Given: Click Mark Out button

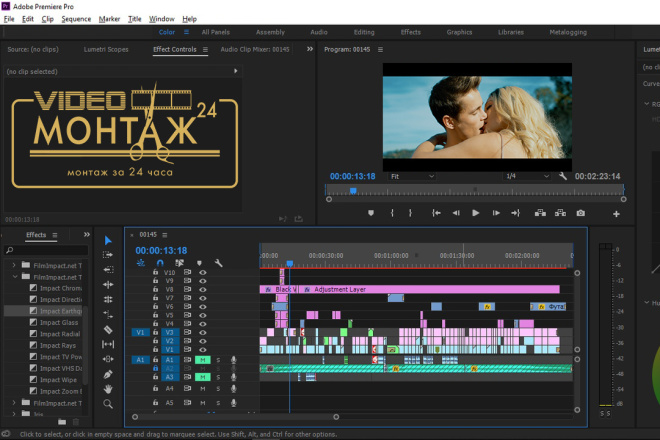Looking at the screenshot, I should pyautogui.click(x=410, y=213).
